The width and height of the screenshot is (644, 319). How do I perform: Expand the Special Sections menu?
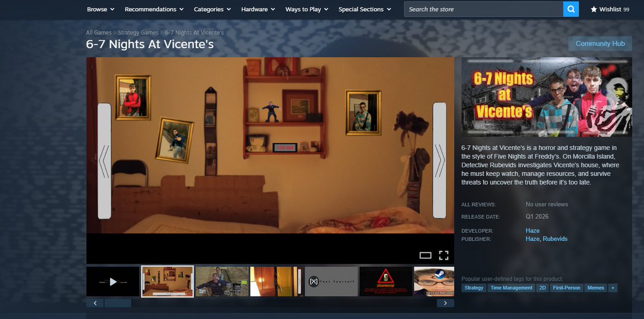tap(365, 9)
